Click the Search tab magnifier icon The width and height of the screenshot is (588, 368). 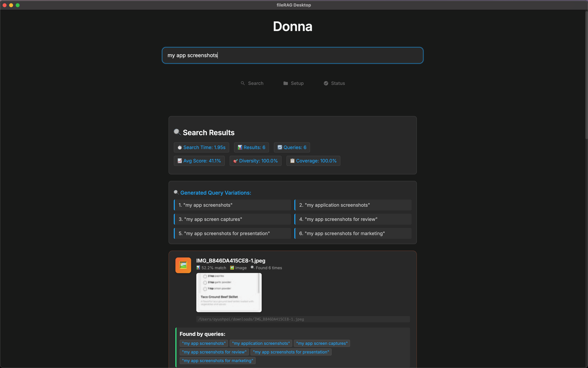[243, 83]
